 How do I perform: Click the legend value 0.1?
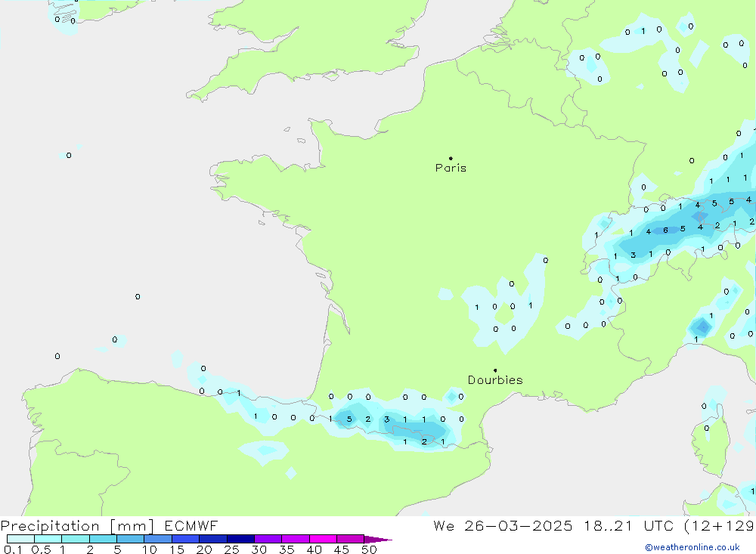click(13, 549)
